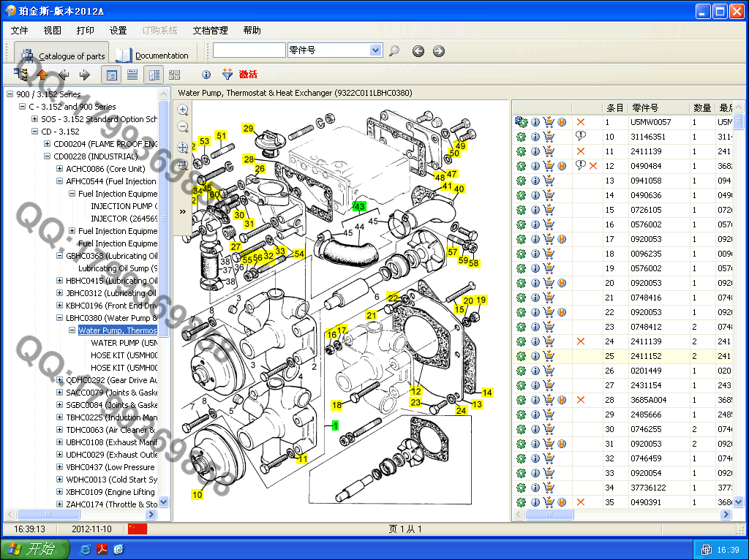Click the shopping cart icon for item 10
749x560 pixels.
(549, 137)
